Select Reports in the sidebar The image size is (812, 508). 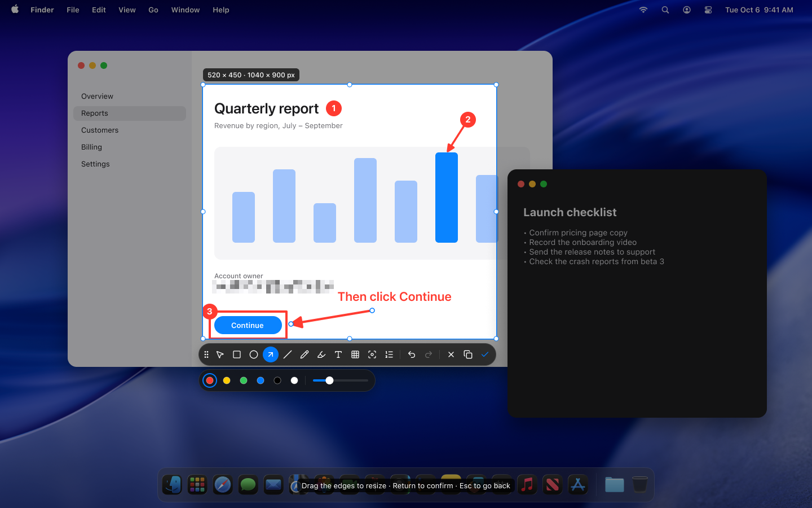click(130, 113)
